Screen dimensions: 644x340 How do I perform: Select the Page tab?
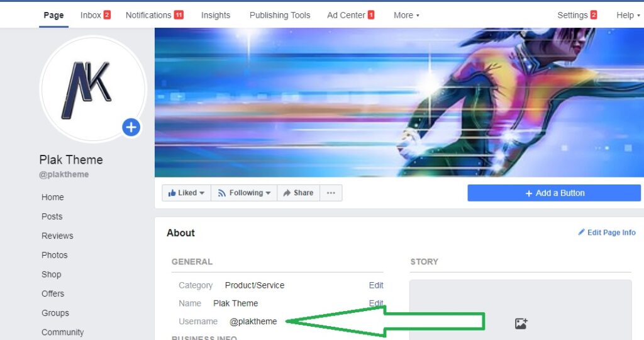[x=54, y=15]
